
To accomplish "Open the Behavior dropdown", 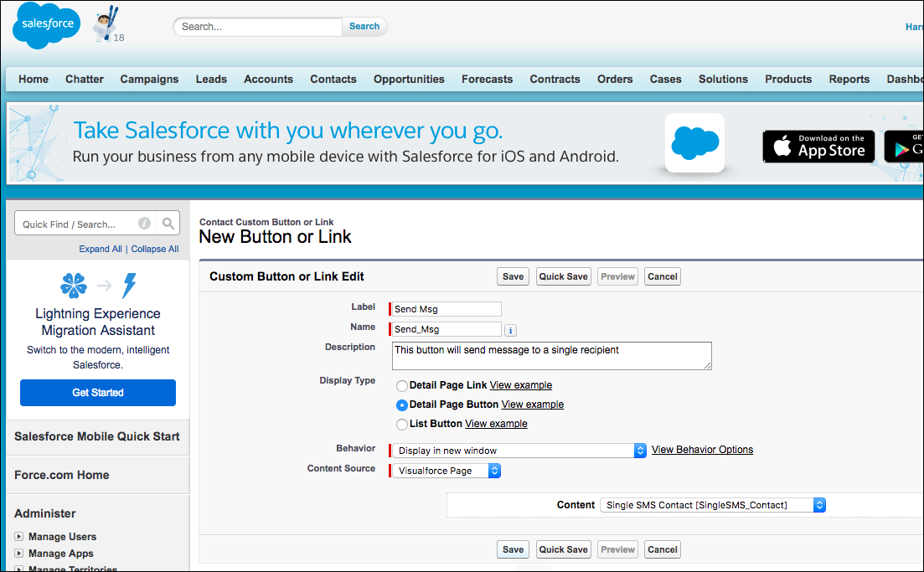I will (519, 451).
